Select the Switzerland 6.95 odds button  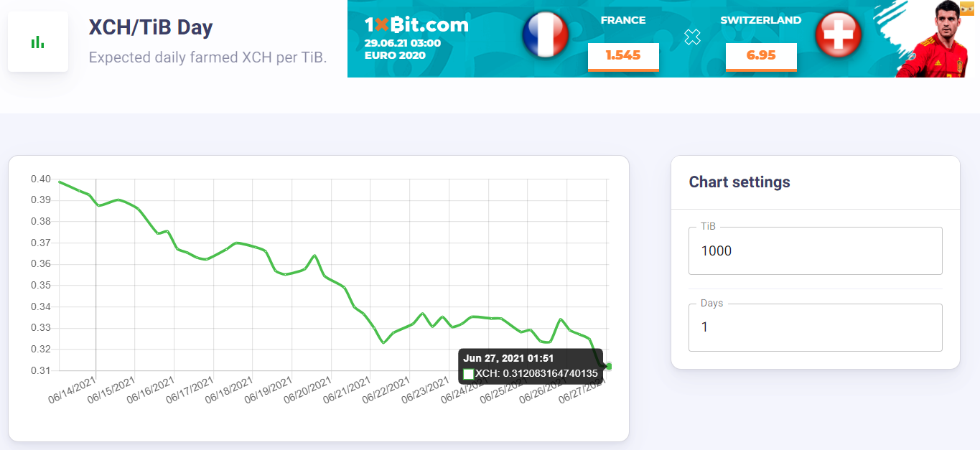[761, 55]
